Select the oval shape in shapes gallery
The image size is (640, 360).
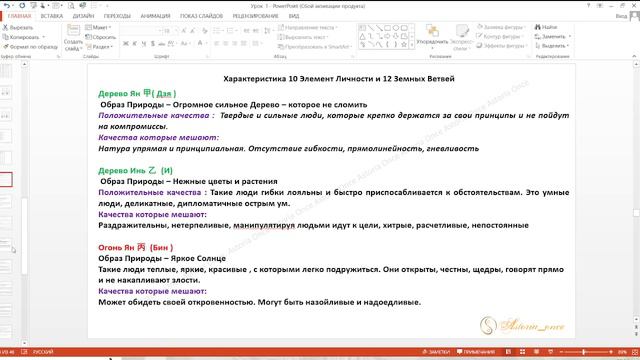point(396,28)
